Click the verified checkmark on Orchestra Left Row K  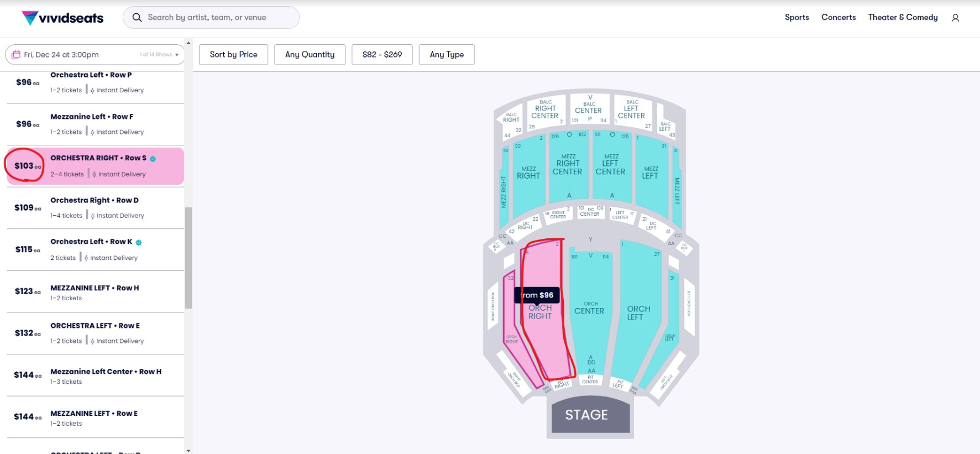pos(138,242)
